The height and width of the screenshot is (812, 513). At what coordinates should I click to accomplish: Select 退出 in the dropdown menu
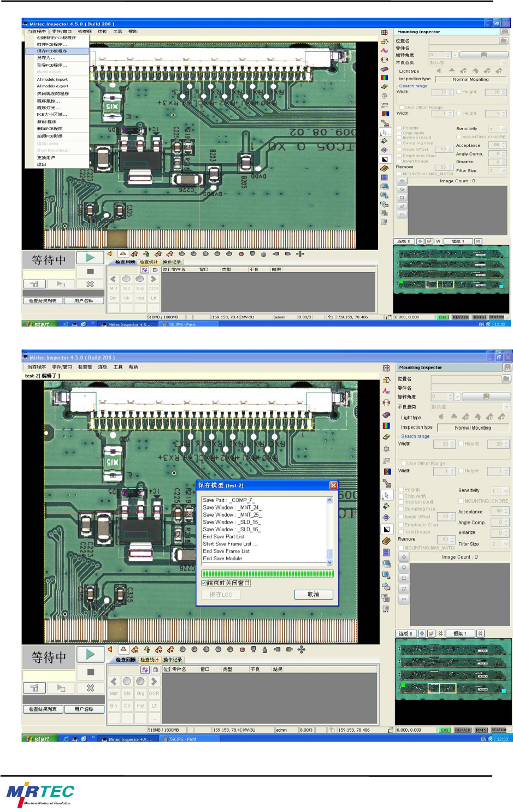click(57, 164)
